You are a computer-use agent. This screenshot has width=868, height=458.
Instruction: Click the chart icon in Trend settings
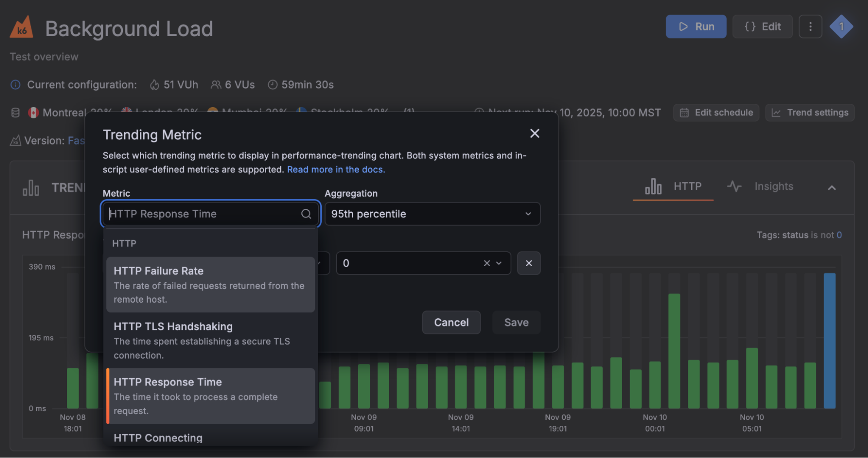click(x=776, y=112)
